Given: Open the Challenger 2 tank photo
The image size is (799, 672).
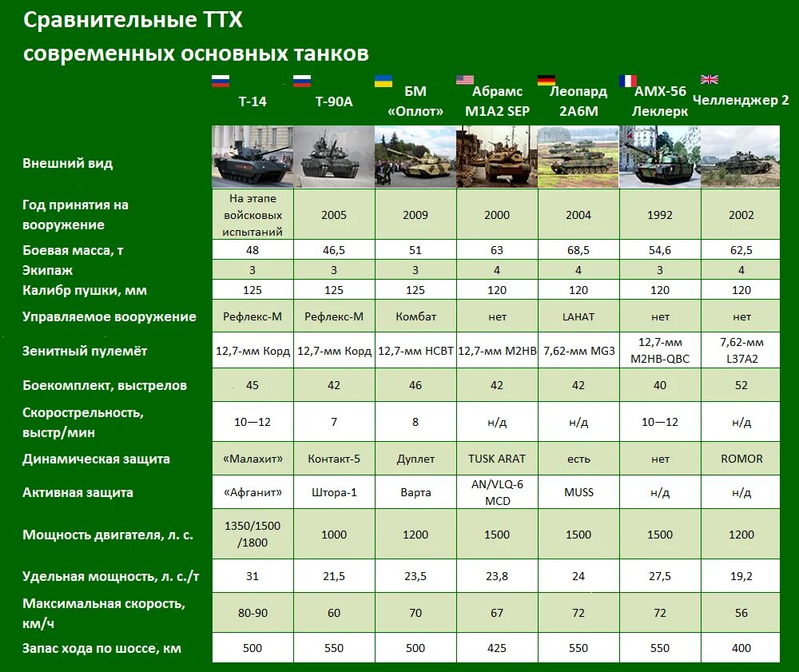Looking at the screenshot, I should [741, 157].
